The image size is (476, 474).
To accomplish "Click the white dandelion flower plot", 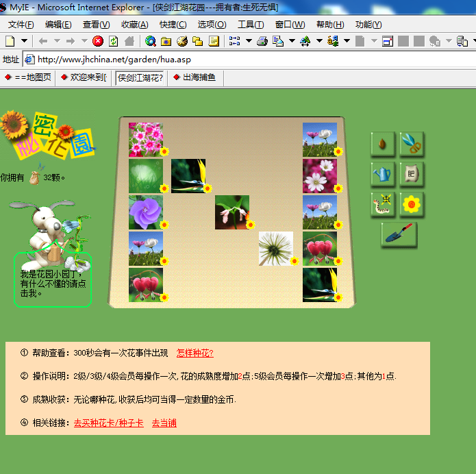I will tap(276, 249).
